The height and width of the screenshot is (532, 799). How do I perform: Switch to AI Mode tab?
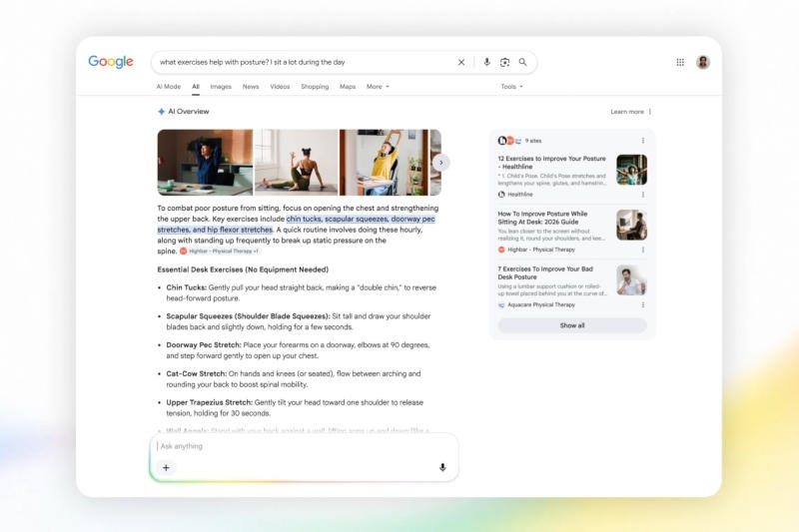point(169,87)
